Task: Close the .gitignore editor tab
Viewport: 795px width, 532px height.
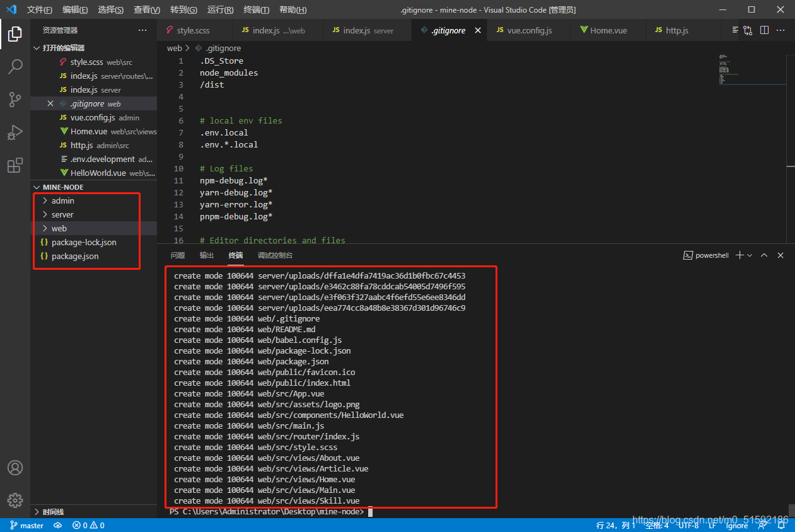Action: point(478,30)
